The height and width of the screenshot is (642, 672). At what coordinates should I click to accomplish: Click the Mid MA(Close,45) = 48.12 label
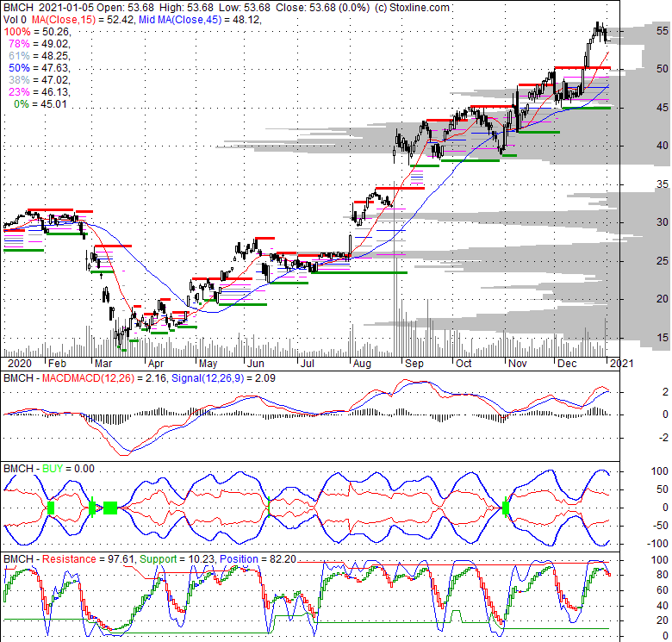pos(199,20)
